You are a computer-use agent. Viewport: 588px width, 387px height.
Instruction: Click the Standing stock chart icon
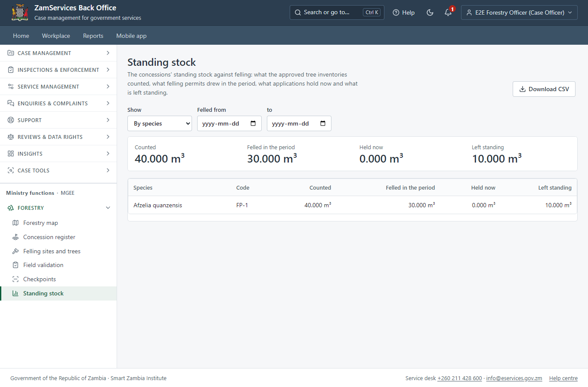click(15, 293)
